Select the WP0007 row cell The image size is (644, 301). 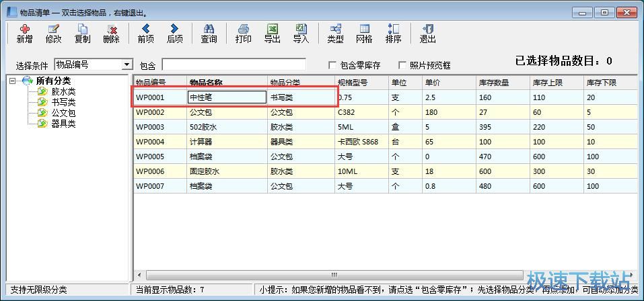[160, 186]
